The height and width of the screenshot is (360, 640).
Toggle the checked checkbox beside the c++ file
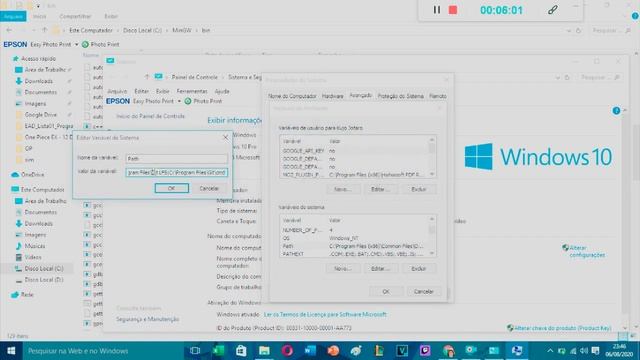[87, 126]
